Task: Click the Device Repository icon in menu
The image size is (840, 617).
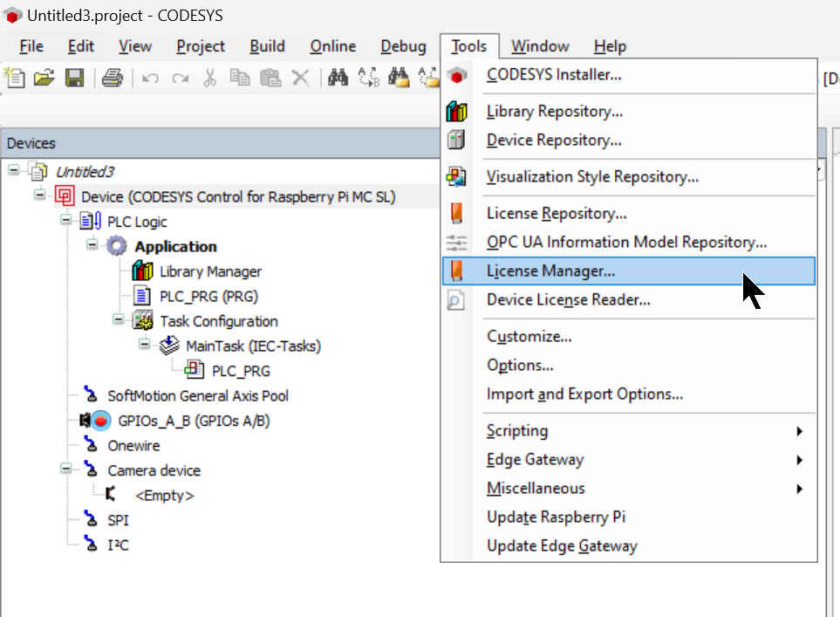Action: coord(456,140)
